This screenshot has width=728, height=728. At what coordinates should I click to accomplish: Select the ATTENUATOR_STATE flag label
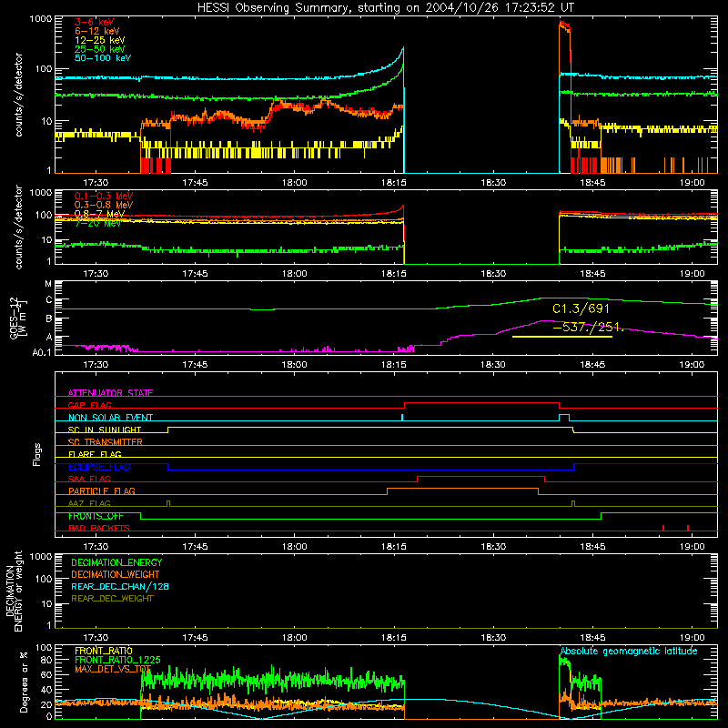click(x=110, y=393)
